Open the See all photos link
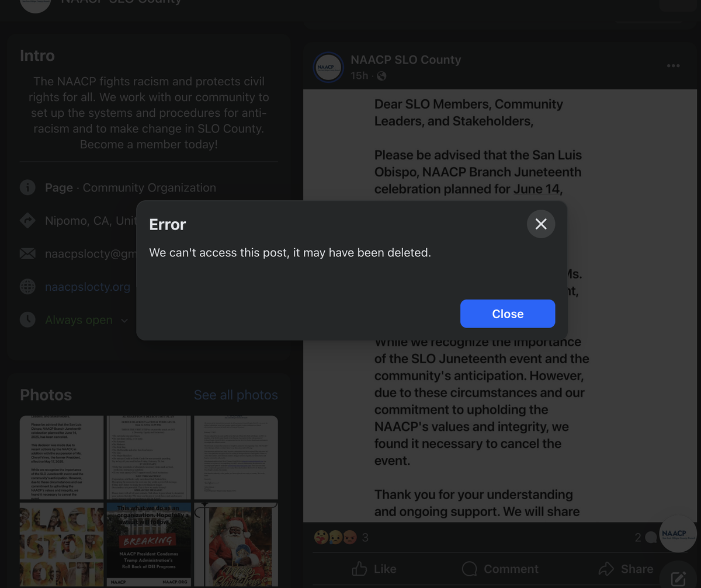Viewport: 701px width, 588px height. (236, 395)
